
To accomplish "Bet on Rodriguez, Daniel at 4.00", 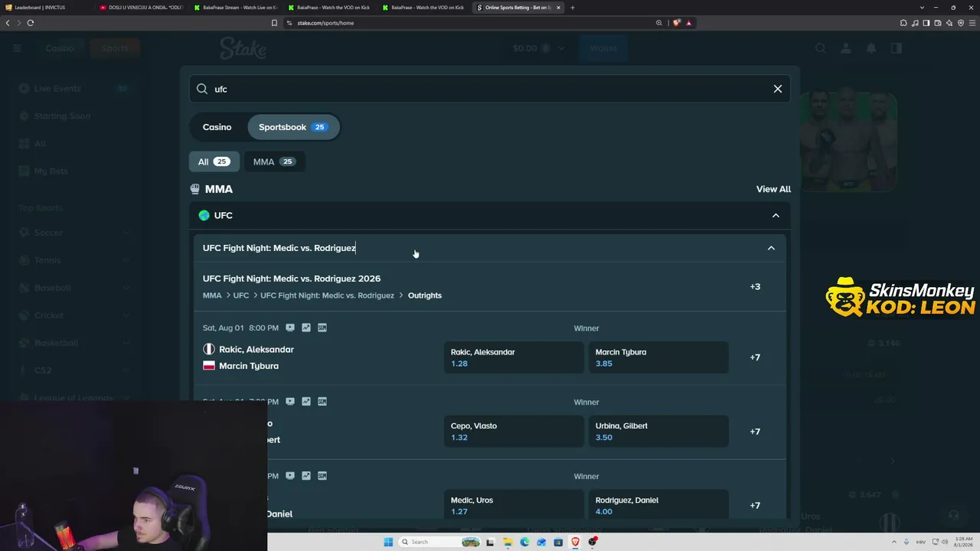I will tap(658, 505).
